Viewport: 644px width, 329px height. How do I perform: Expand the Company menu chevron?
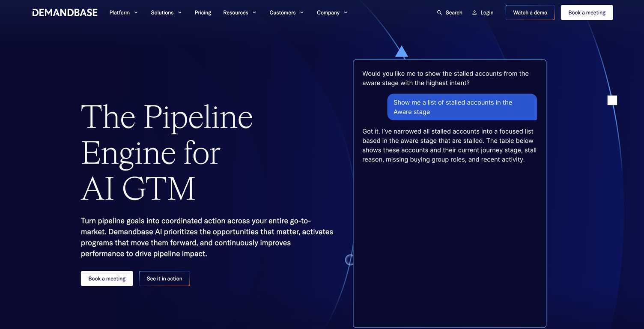pyautogui.click(x=346, y=12)
